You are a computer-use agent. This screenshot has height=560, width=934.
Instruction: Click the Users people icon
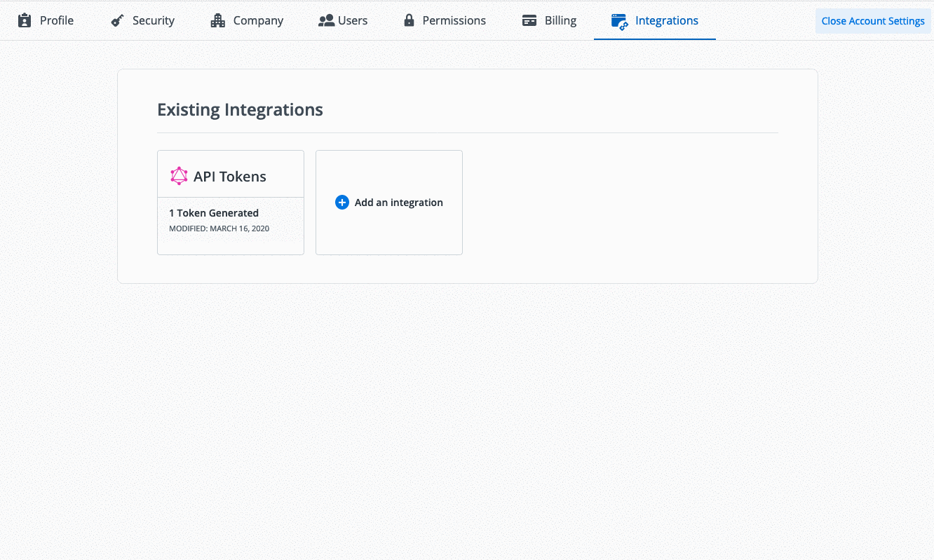(327, 20)
